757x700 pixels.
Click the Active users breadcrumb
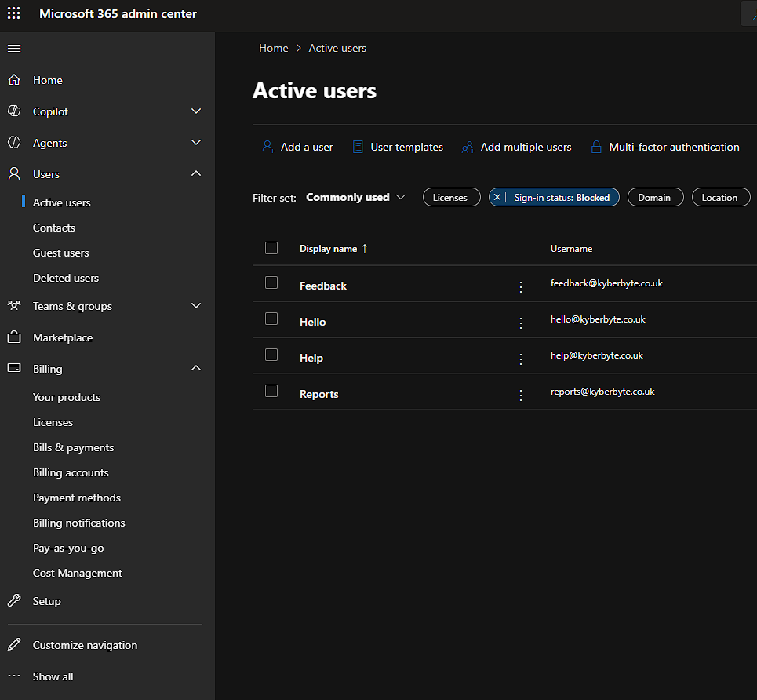tap(337, 48)
